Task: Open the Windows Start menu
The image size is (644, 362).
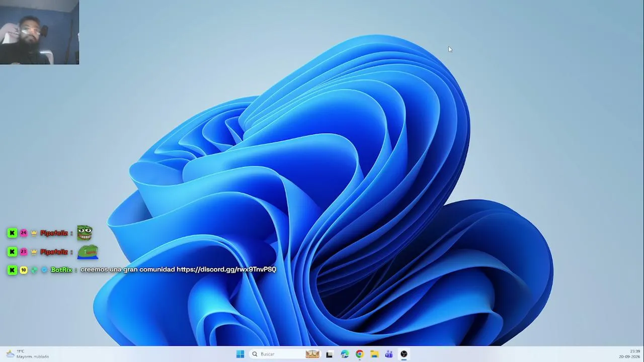Action: pyautogui.click(x=240, y=354)
